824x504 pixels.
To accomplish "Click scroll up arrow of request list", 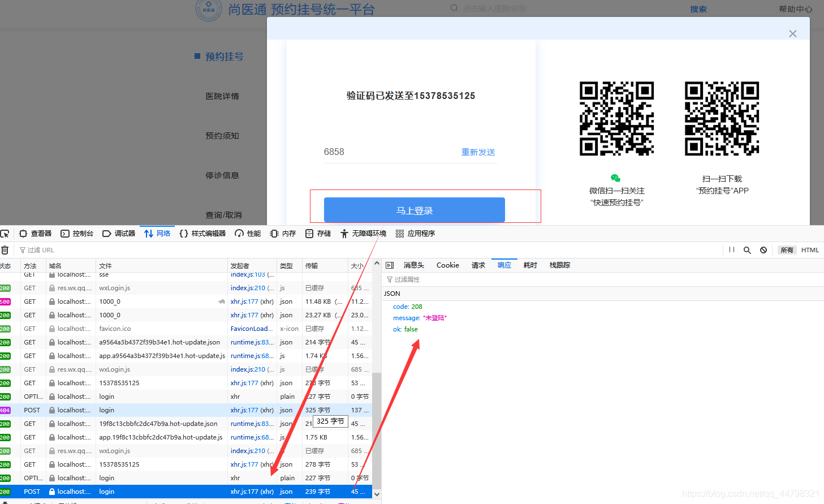I will [x=377, y=264].
